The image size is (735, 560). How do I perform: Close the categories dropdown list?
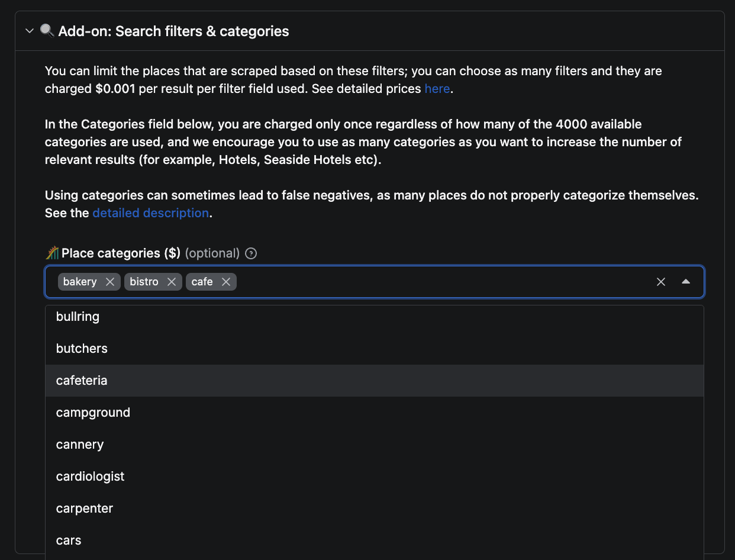[686, 282]
